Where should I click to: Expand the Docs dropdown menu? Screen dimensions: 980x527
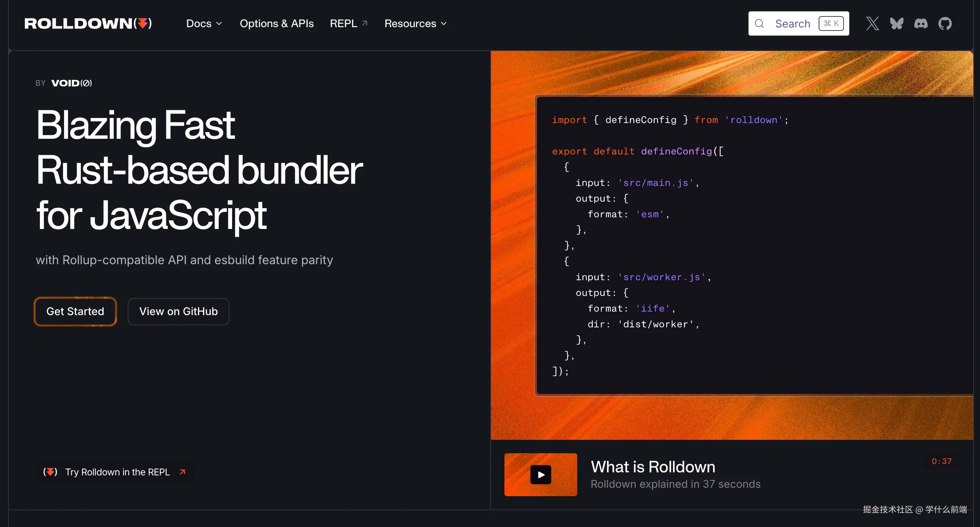pos(199,23)
